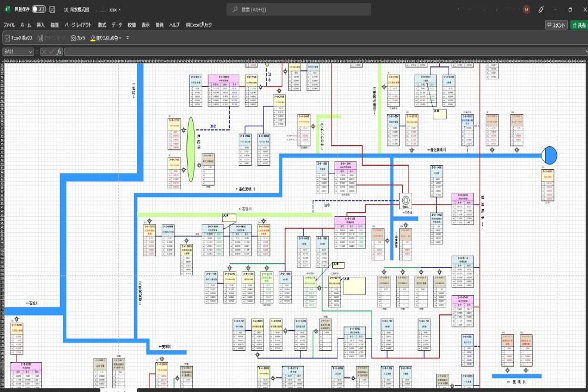Screen dimensions: 588x392
Task: Click the Excel app logo icon
Action: (7, 9)
